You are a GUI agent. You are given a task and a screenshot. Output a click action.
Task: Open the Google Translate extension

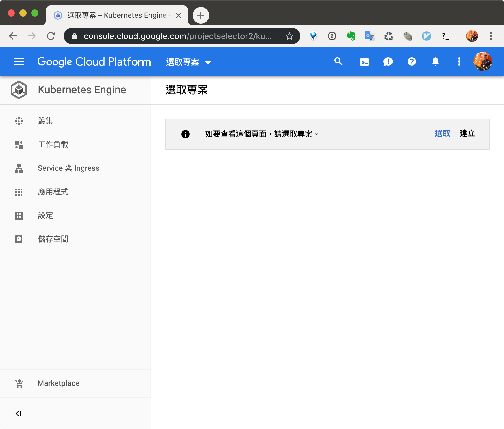370,36
